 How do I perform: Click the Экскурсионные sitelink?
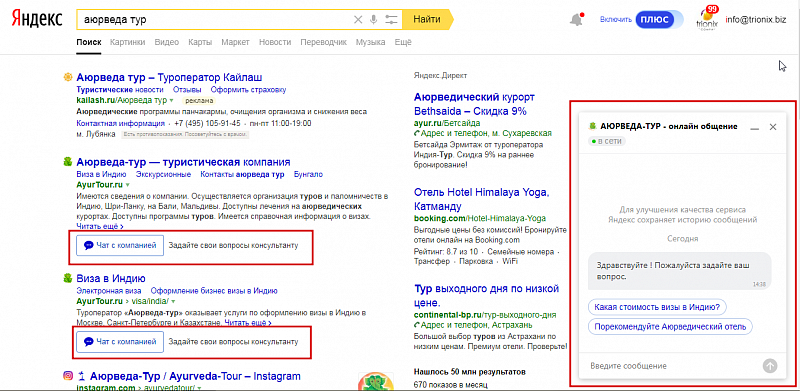tap(163, 175)
